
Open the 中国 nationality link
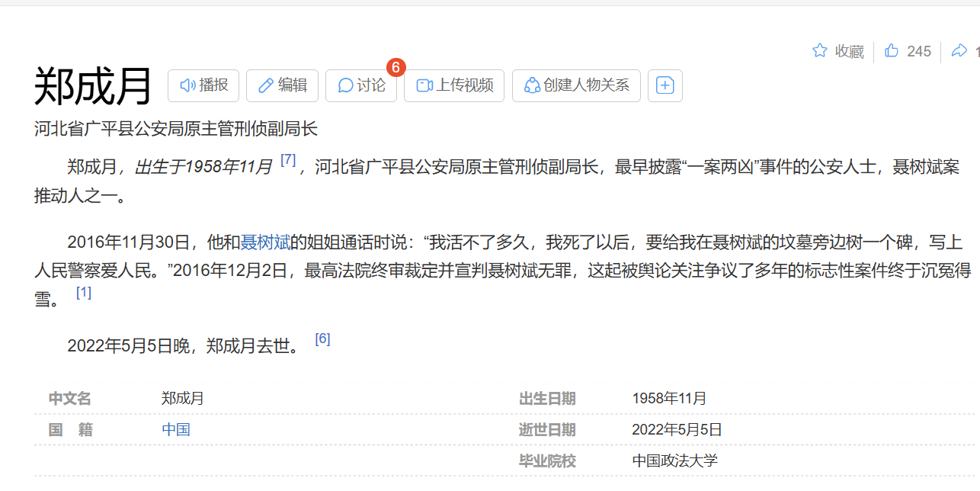(x=176, y=429)
